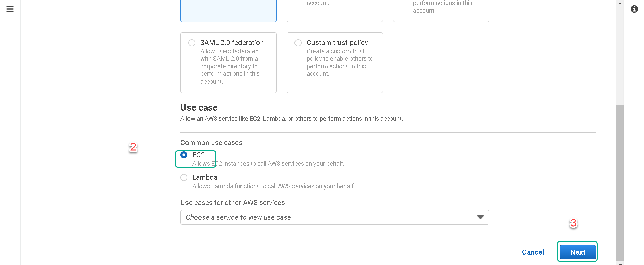Screen dimensions: 644x265
Task: Choose the Lambda use case radio
Action: tap(184, 177)
